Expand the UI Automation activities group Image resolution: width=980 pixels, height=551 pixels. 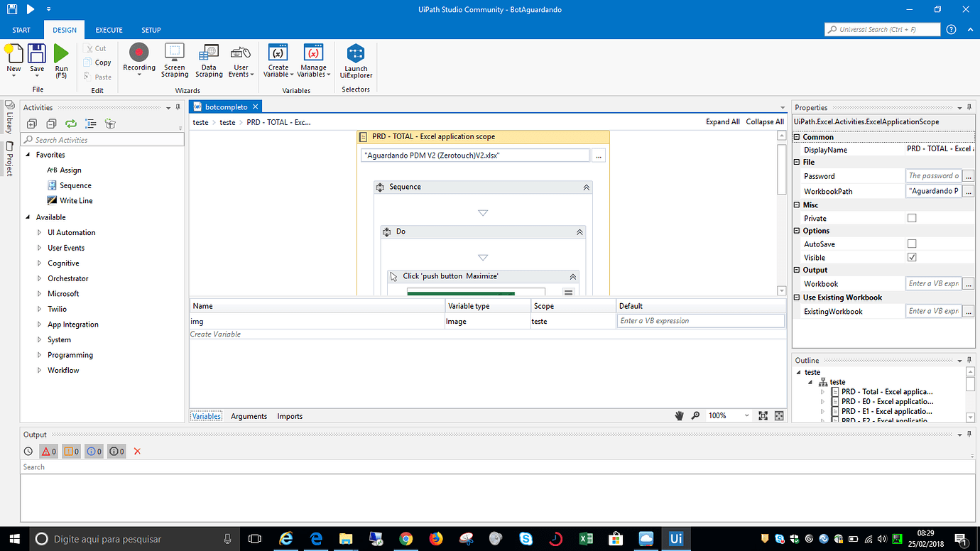point(40,233)
